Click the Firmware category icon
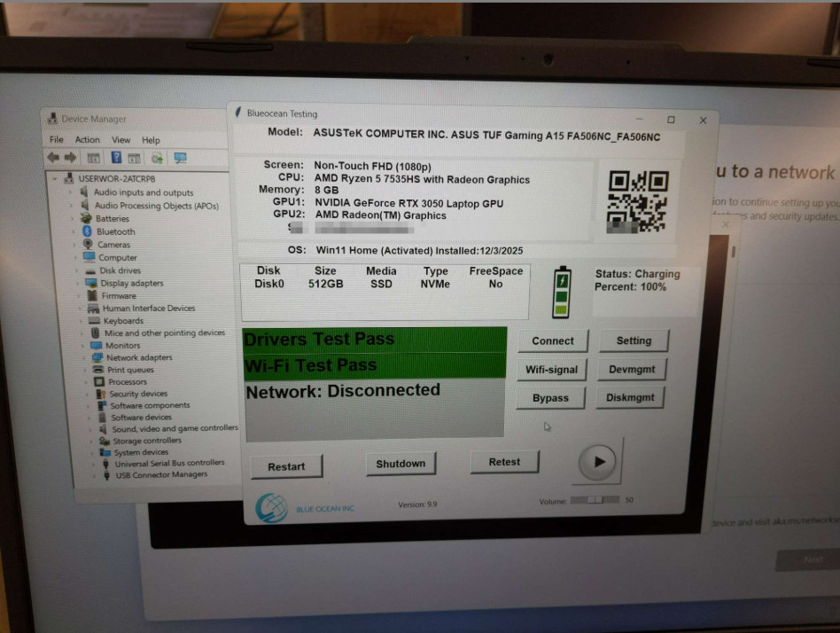Viewport: 840px width, 633px height. tap(92, 295)
